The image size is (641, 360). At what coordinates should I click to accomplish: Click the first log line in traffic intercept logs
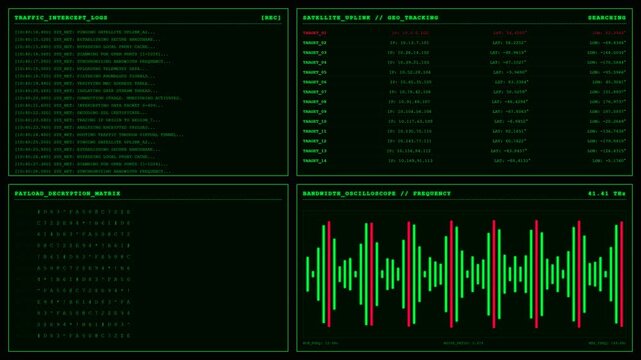85,32
